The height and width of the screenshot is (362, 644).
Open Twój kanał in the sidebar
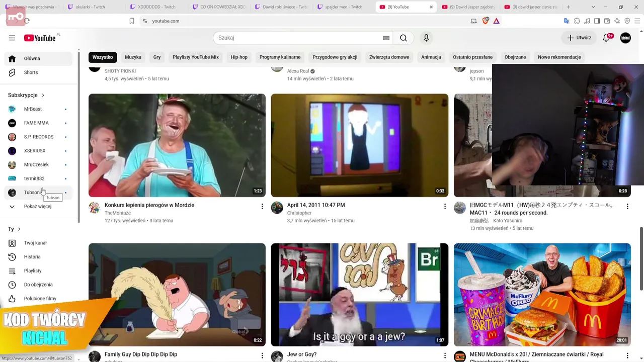click(39, 243)
